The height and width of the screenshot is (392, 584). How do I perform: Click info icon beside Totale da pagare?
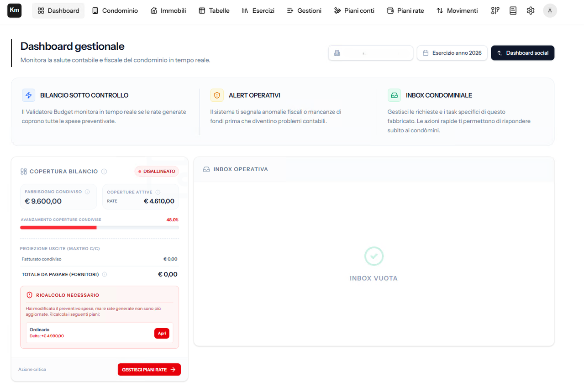point(105,274)
